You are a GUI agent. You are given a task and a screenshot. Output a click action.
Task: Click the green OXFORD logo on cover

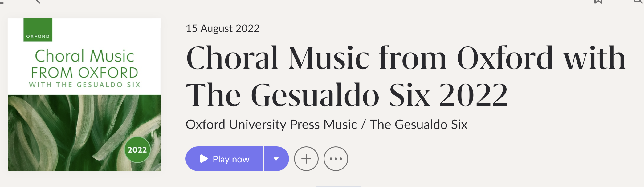(38, 30)
